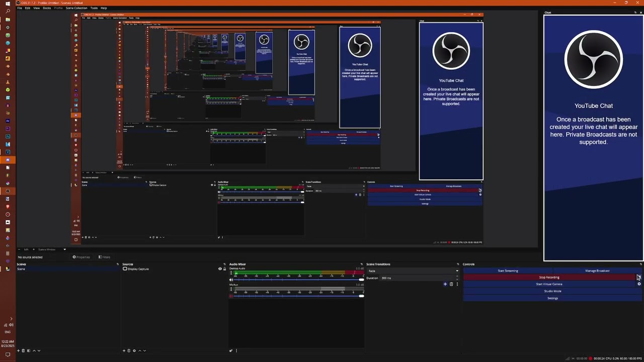
Task: Open the Fade transition dropdown
Action: (413, 271)
